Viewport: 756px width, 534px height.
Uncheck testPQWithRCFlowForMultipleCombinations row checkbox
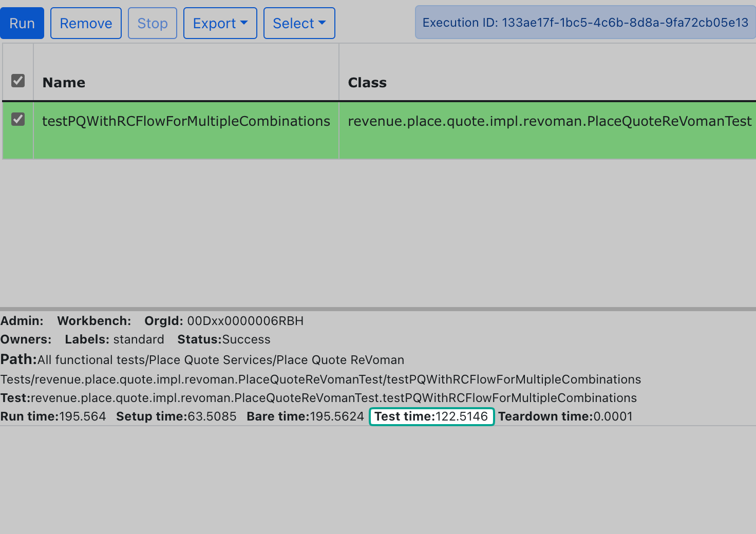pos(18,119)
